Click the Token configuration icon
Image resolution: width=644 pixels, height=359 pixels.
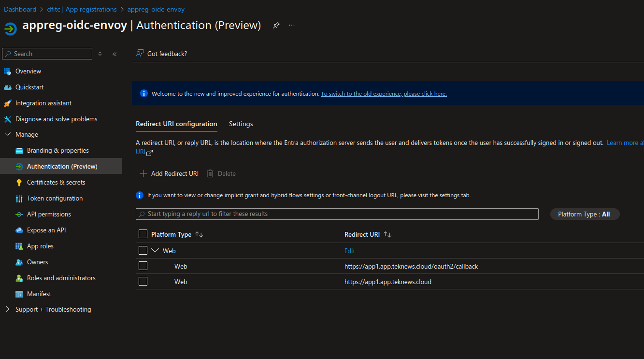(19, 199)
